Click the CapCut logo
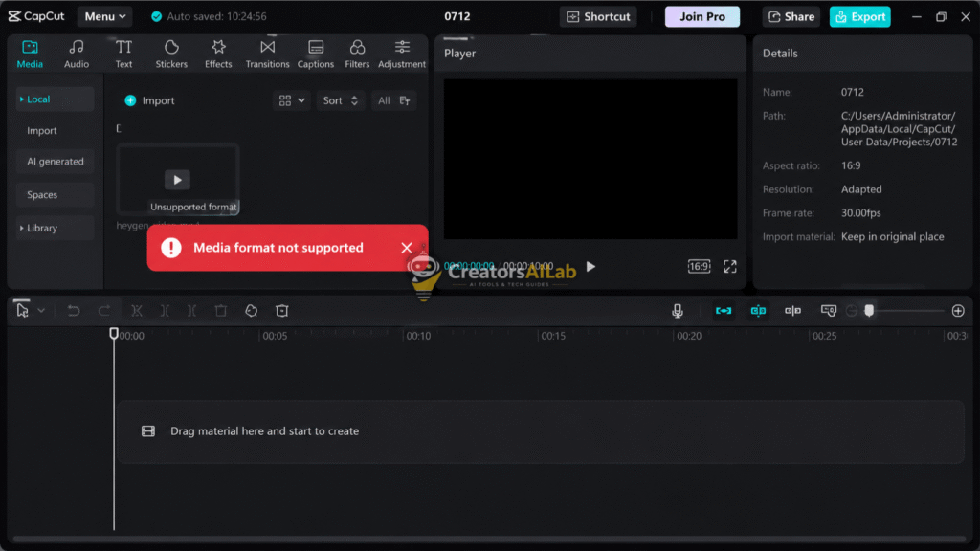The image size is (980, 551). pos(36,16)
